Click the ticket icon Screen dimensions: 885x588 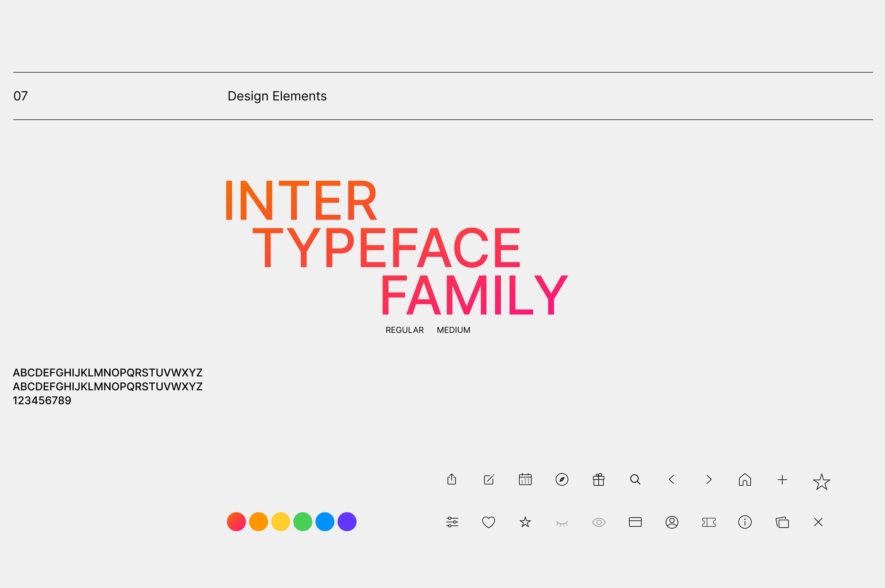[x=709, y=522]
